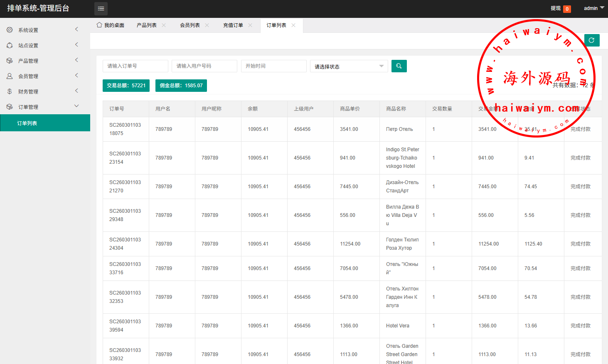Open the admin user dropdown

594,8
